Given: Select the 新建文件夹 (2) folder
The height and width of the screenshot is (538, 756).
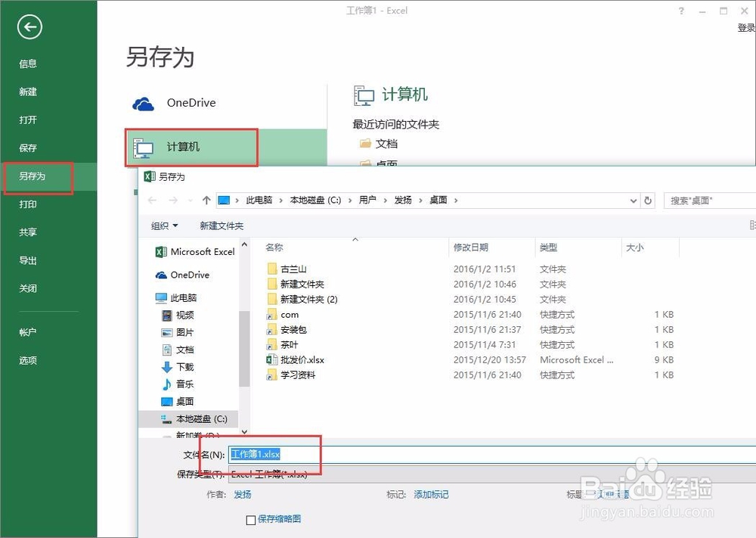Looking at the screenshot, I should click(x=302, y=299).
